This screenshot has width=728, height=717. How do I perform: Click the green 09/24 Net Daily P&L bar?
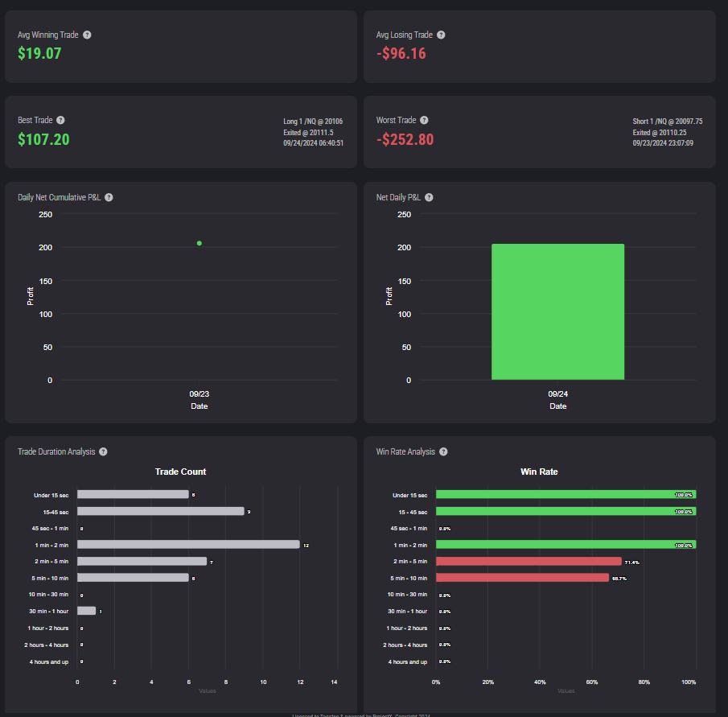tap(557, 311)
